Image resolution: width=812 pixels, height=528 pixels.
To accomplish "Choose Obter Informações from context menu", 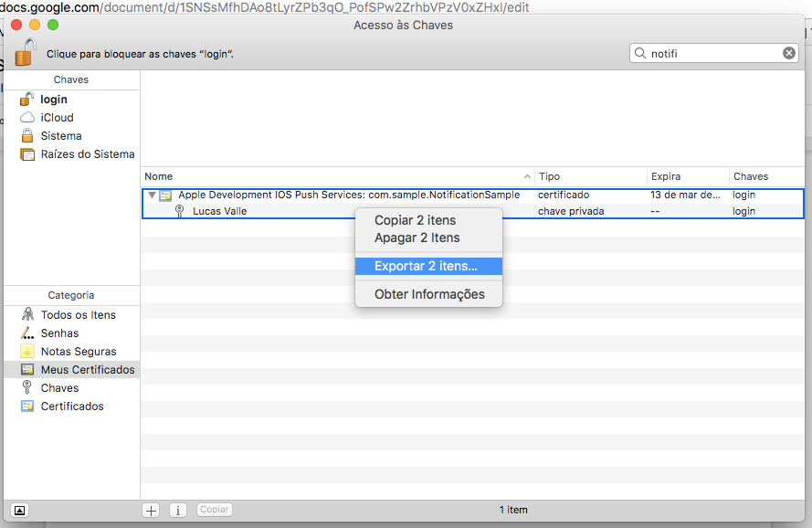I will click(428, 294).
